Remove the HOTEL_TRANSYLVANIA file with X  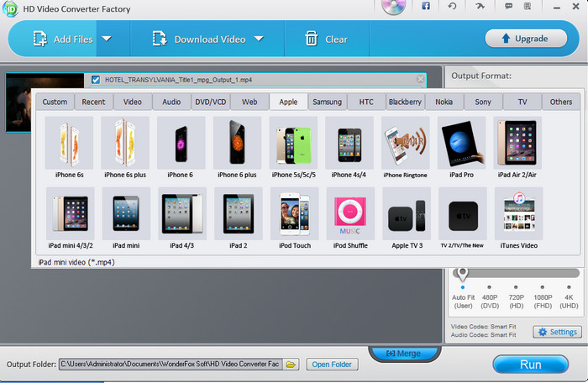click(x=420, y=79)
